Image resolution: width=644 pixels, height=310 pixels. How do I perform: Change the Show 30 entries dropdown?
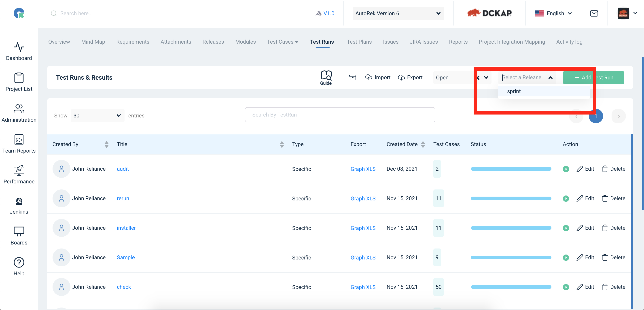point(97,115)
